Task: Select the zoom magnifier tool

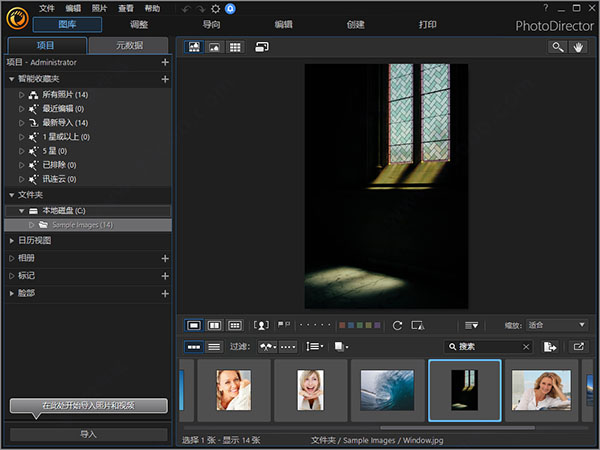Action: coord(558,47)
